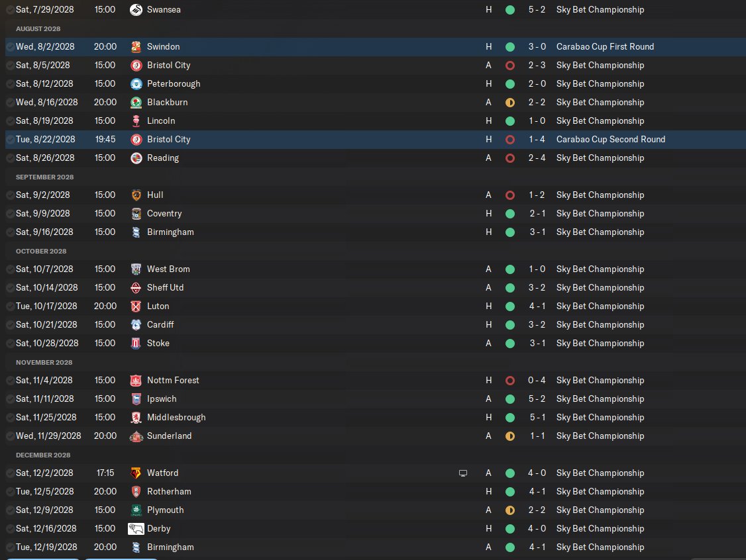Click the Middlesbrough club badge
This screenshot has width=746, height=560.
[136, 418]
